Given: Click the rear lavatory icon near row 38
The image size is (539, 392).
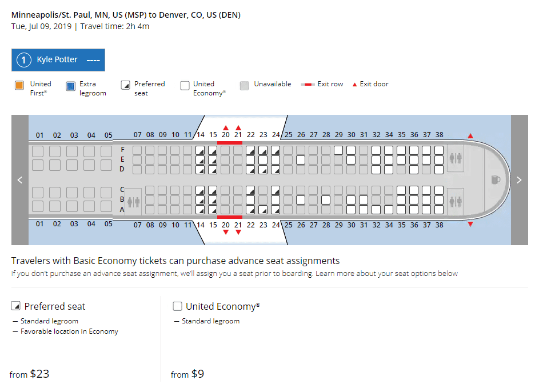Looking at the screenshot, I should tap(456, 158).
